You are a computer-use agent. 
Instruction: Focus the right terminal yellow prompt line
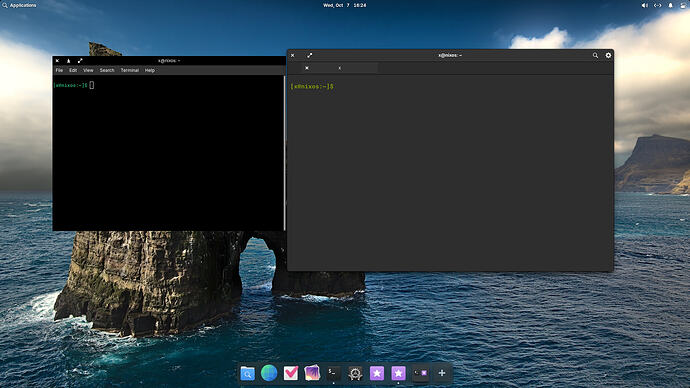coord(312,87)
